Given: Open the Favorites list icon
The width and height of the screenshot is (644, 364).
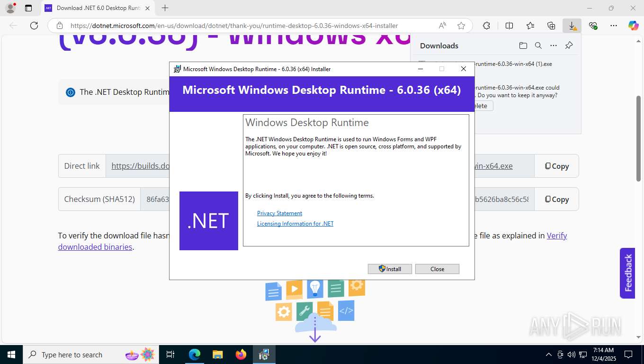Looking at the screenshot, I should coord(530,26).
